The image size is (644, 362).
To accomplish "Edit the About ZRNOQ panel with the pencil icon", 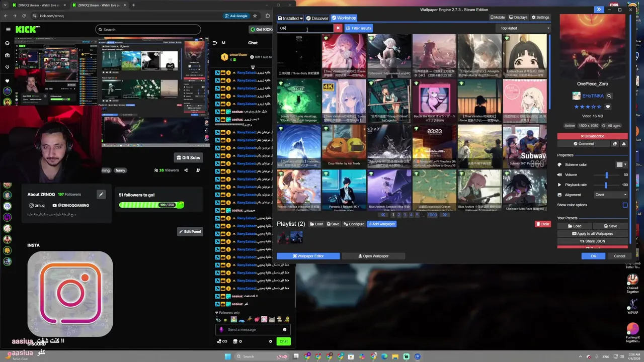I will (x=101, y=194).
